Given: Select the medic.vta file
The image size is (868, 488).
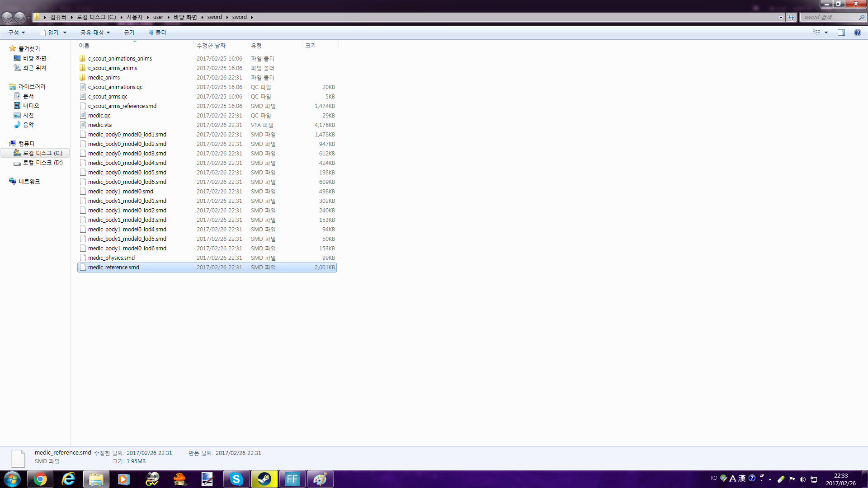Looking at the screenshot, I should pyautogui.click(x=100, y=125).
